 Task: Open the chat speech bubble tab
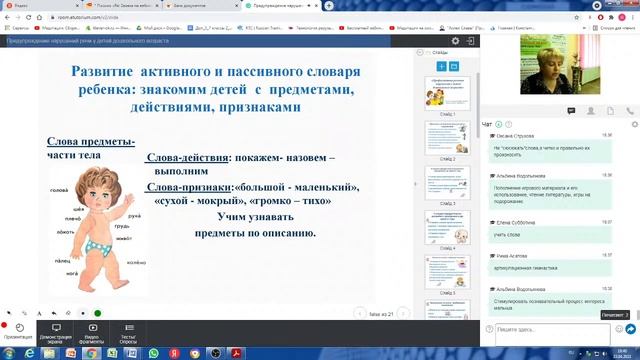[x=571, y=111]
